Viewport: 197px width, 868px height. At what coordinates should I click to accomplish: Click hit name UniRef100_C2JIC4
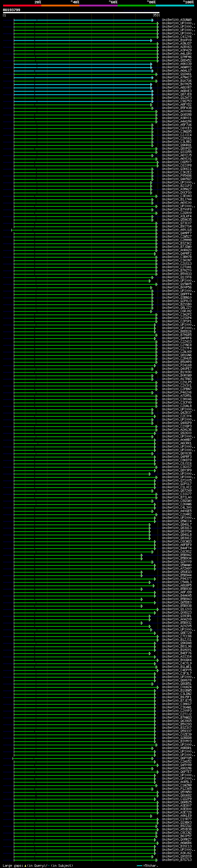pos(177,135)
